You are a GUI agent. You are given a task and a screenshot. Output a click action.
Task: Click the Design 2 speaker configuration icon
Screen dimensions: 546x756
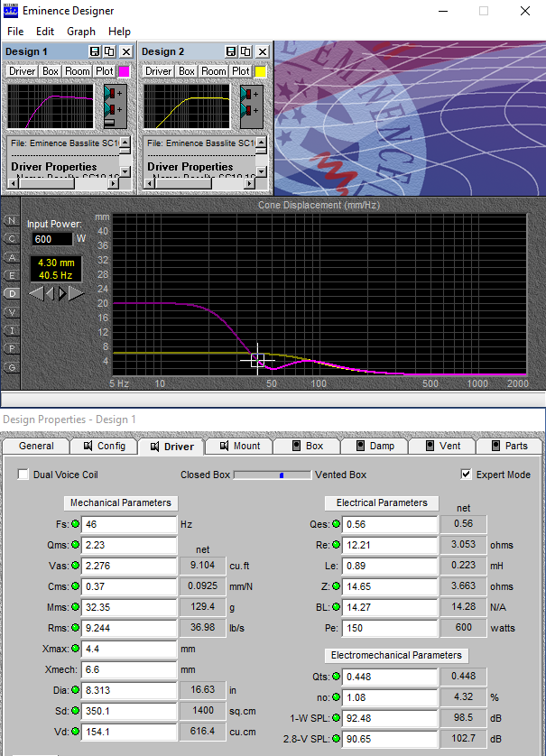251,106
